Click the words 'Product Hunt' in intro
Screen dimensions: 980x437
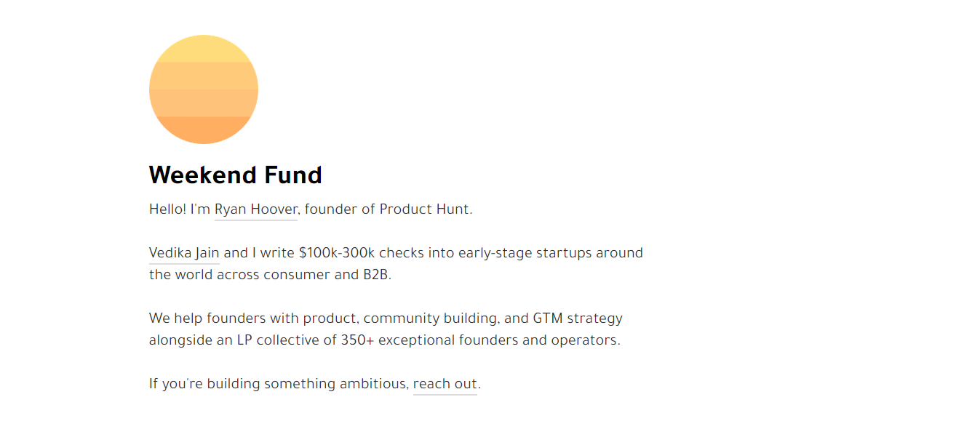426,209
